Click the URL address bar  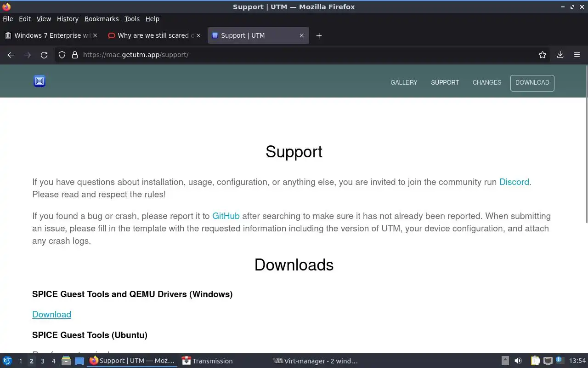point(303,55)
